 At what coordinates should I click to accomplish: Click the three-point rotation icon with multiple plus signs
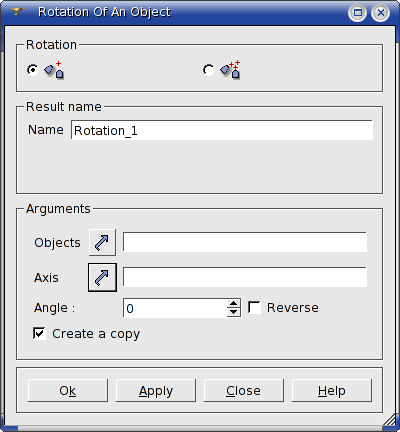(230, 70)
